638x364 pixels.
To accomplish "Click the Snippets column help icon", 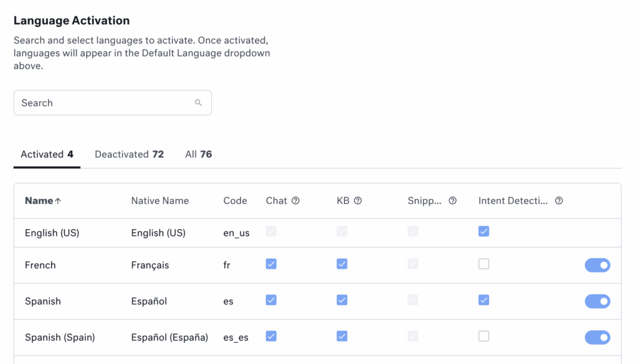I will click(x=452, y=201).
